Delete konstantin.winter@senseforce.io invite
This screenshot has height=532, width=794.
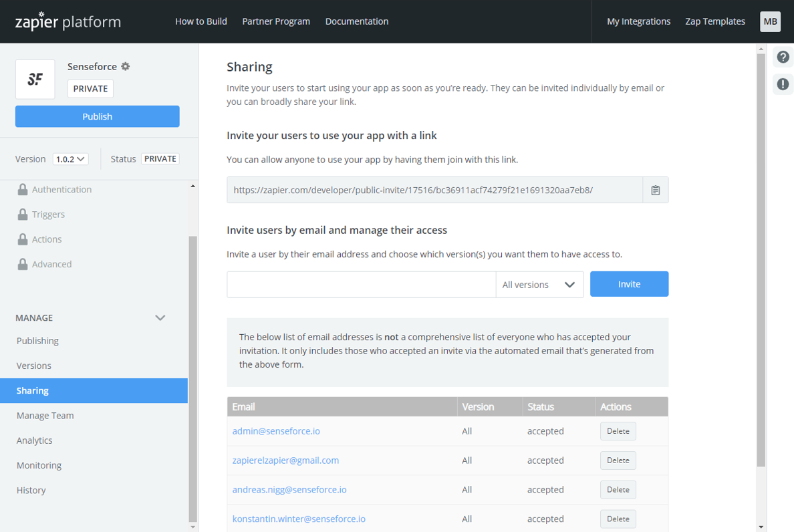[x=618, y=519]
